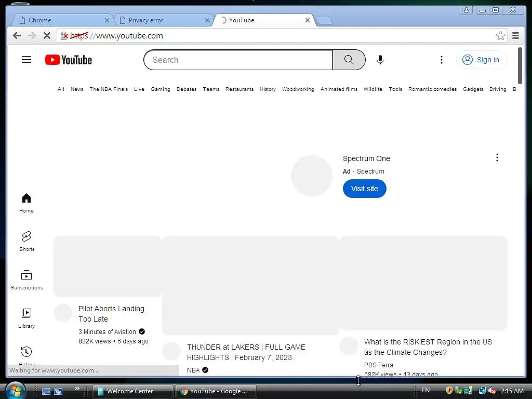Screen dimensions: 532x399
Task: Click the YouTube logo
Action: 69,60
